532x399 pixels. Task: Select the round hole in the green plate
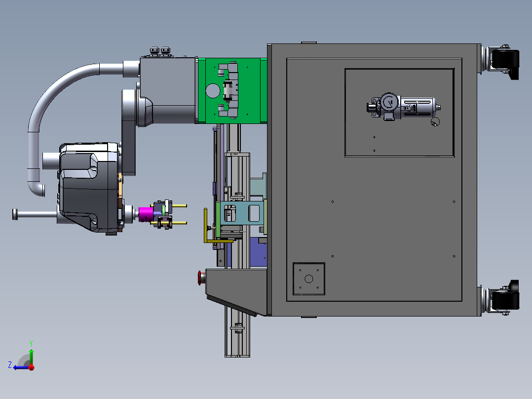213,91
